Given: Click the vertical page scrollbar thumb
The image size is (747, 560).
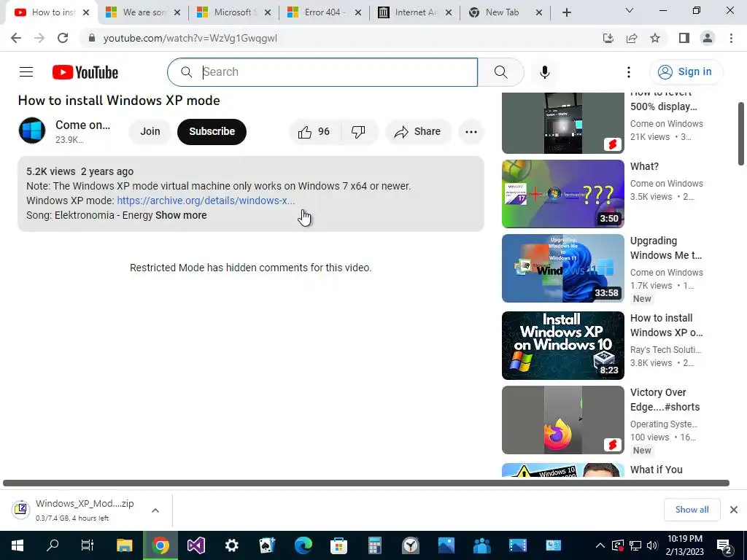Looking at the screenshot, I should tap(741, 134).
